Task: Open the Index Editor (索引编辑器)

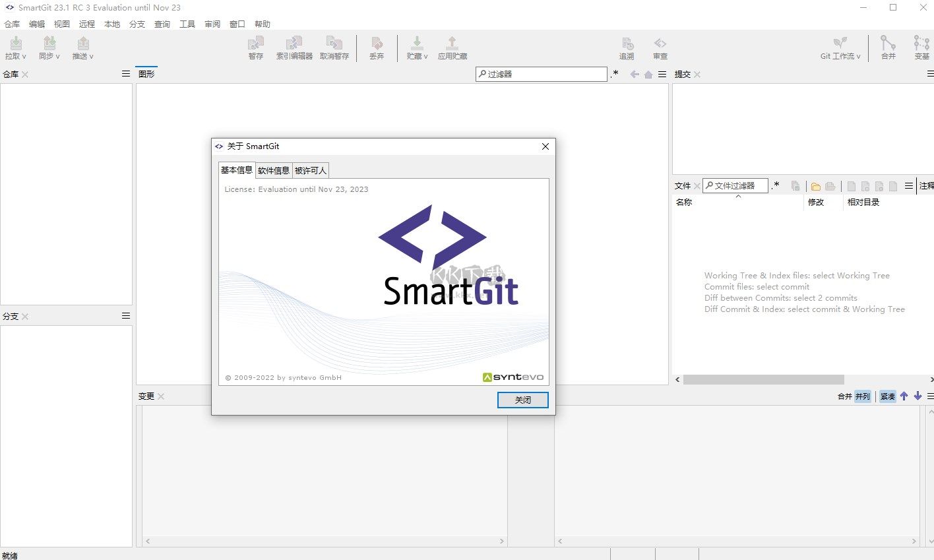Action: (x=294, y=46)
